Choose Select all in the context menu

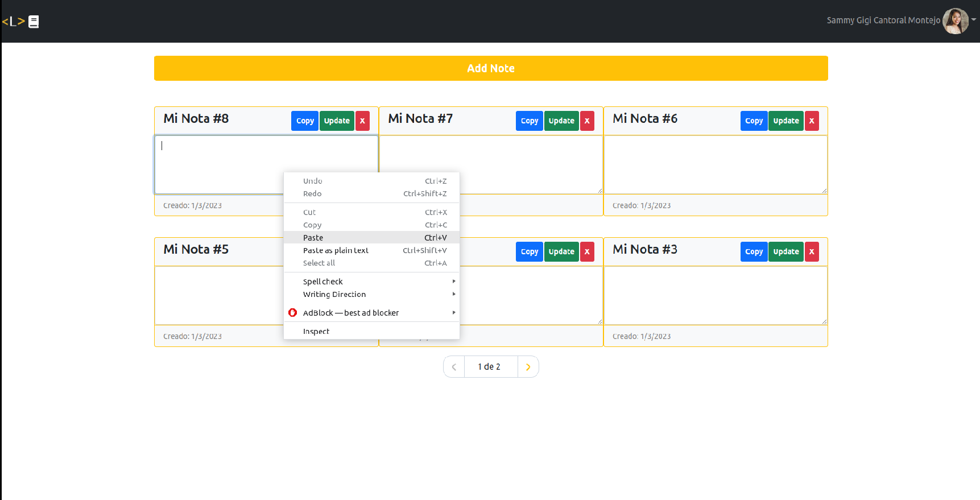click(x=371, y=263)
